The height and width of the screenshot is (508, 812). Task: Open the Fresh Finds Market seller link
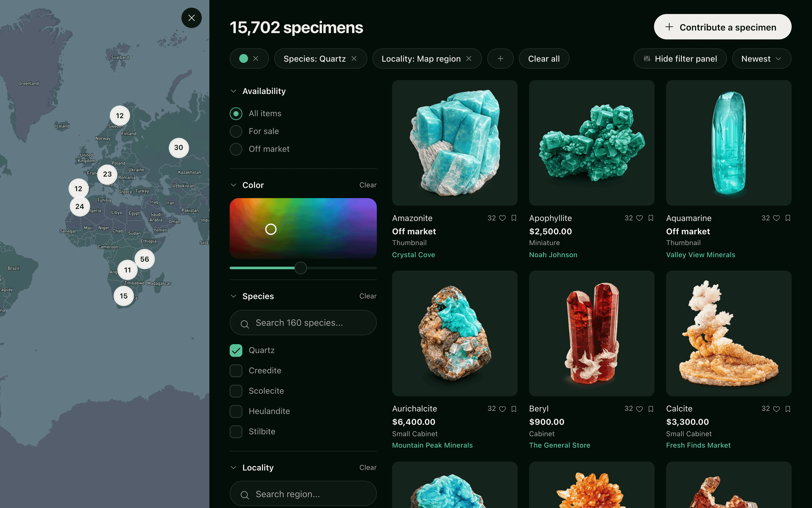click(698, 445)
